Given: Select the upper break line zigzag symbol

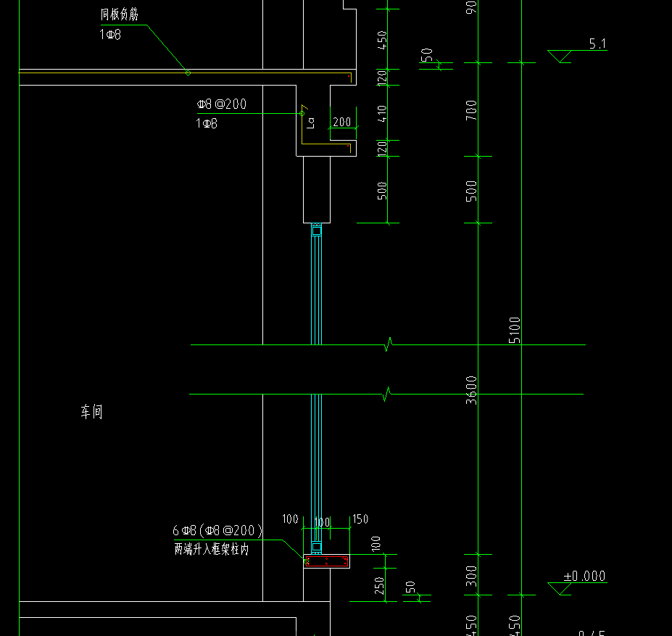Looking at the screenshot, I should (389, 344).
